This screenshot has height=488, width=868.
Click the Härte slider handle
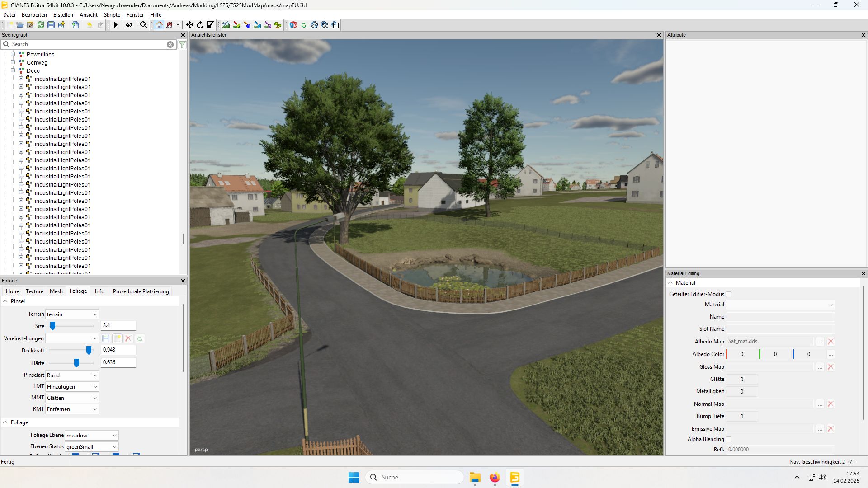77,363
